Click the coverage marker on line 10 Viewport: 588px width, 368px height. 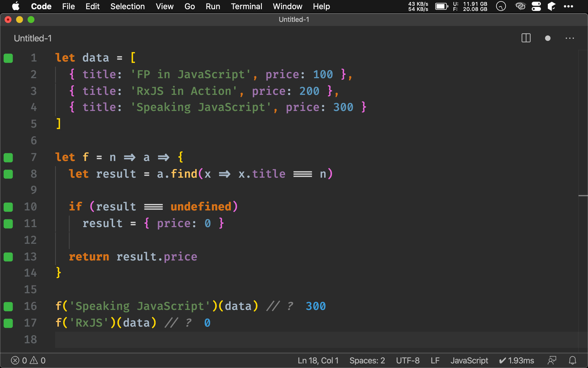point(8,207)
